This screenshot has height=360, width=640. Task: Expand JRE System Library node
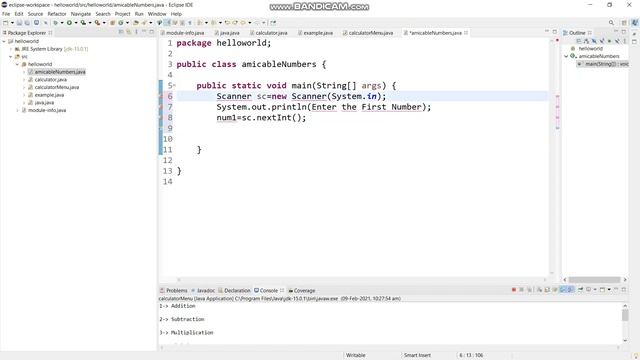pos(11,49)
